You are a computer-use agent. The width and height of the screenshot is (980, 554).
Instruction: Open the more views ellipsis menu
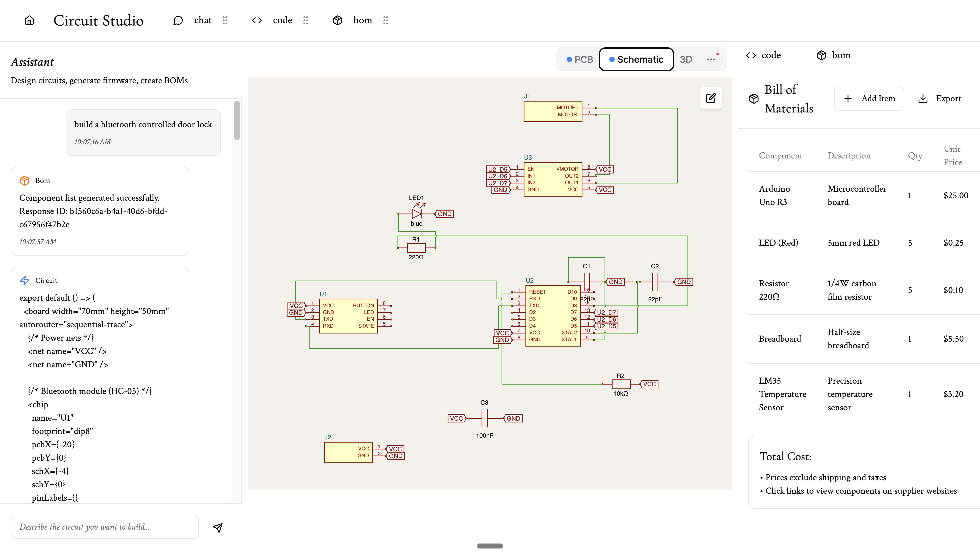[711, 59]
